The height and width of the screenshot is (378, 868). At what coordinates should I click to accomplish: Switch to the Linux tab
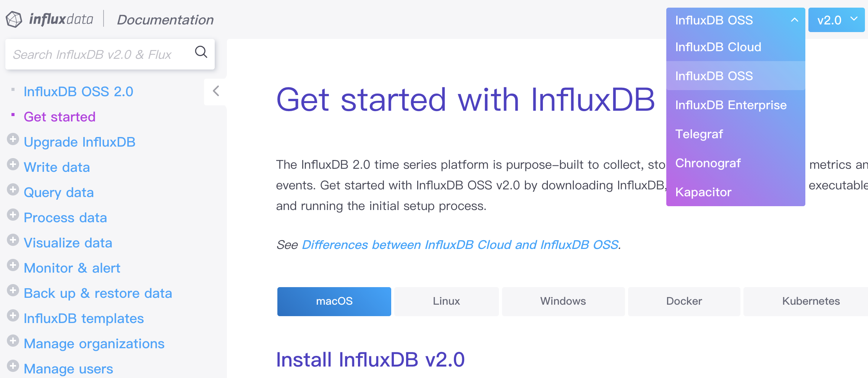[x=447, y=301]
